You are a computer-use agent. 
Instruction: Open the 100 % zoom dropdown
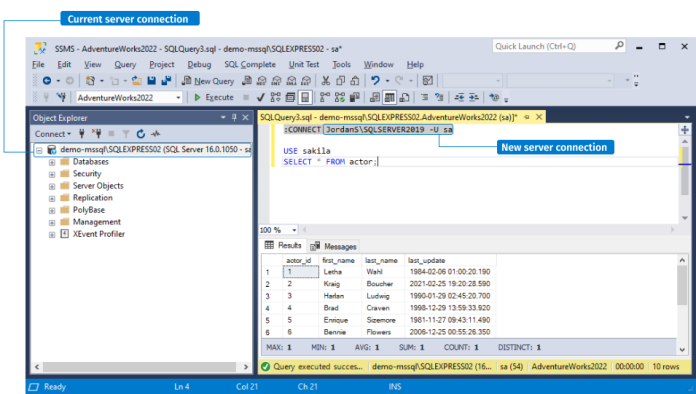tap(294, 230)
